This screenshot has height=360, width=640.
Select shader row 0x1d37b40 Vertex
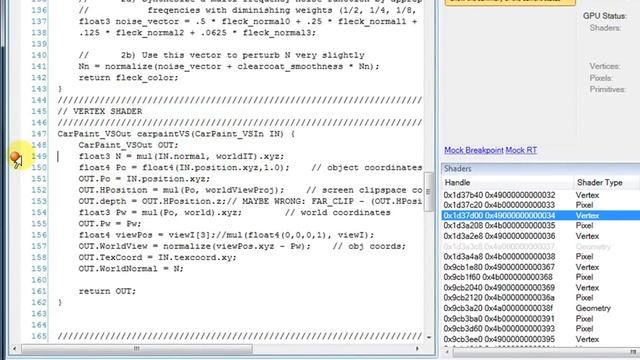540,195
